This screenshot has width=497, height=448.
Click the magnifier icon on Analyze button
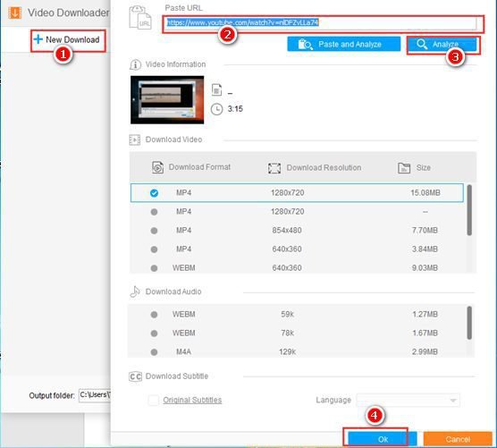pos(422,44)
